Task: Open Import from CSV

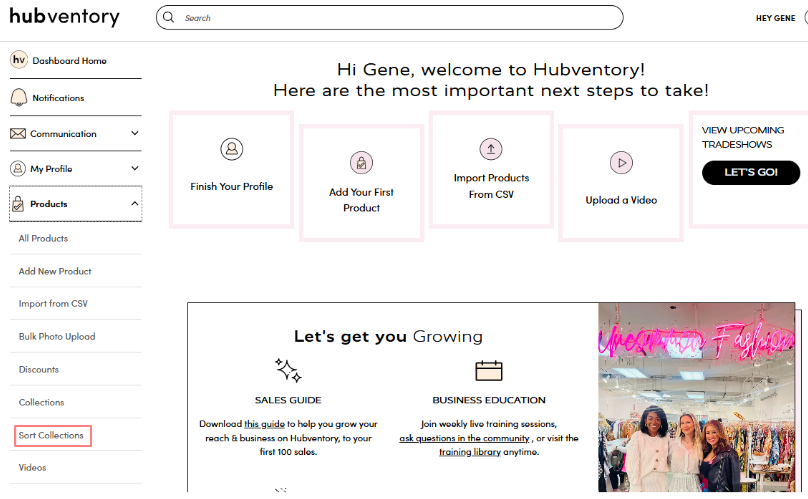Action: [x=53, y=304]
